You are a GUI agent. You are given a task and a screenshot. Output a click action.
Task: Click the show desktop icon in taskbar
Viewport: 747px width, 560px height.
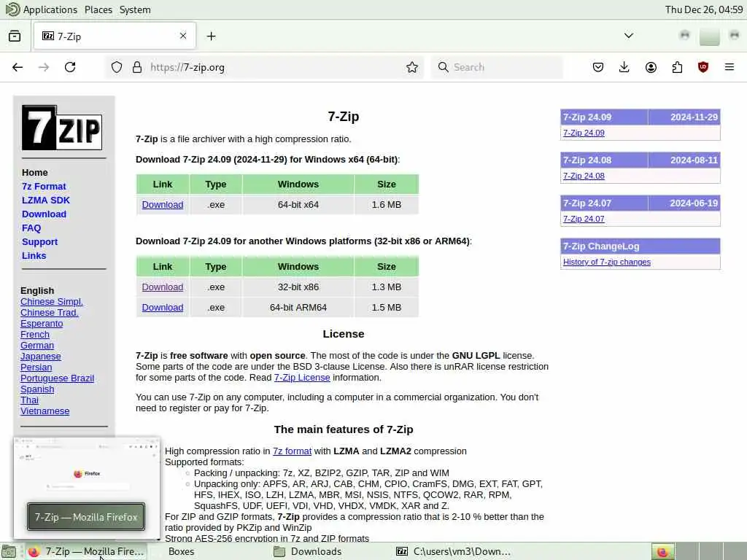coord(9,552)
